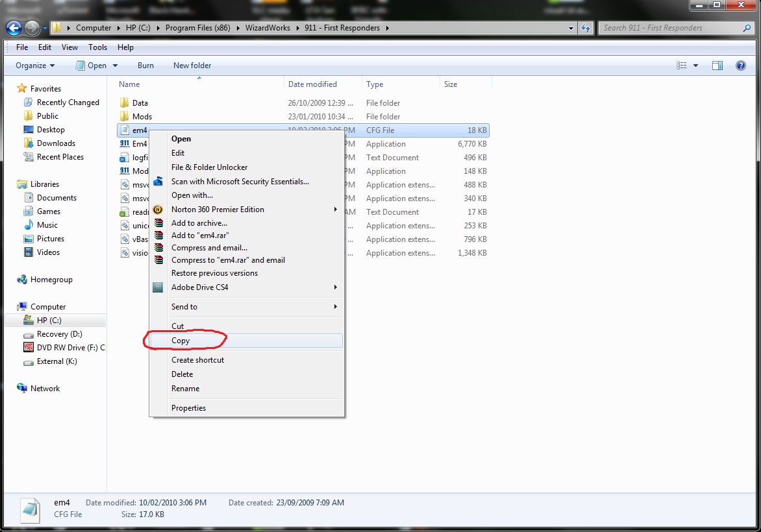Image resolution: width=761 pixels, height=532 pixels.
Task: Click the Homegroup icon in sidebar
Action: [22, 280]
